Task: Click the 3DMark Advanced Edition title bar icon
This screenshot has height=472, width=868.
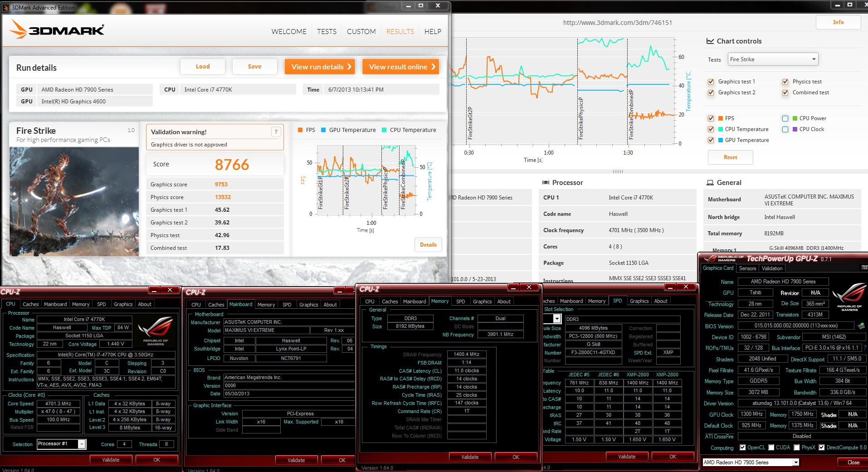Action: 5,7
